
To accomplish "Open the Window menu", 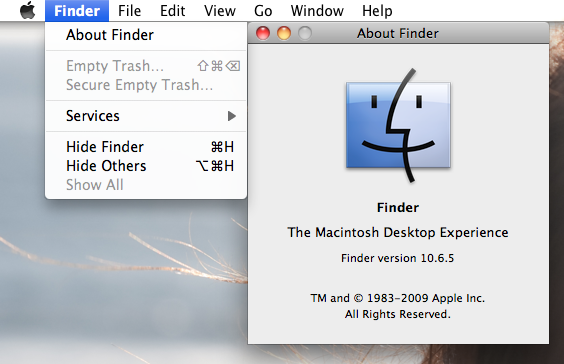I will 317,11.
